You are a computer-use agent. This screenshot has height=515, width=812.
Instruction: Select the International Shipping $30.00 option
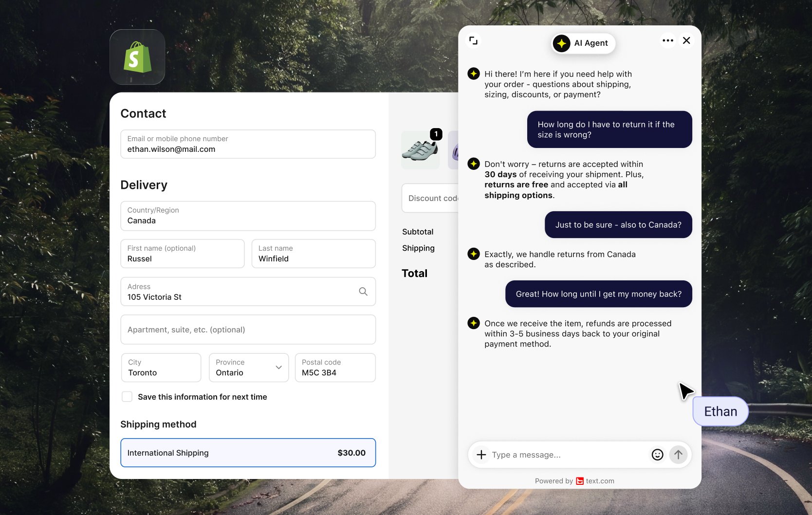point(248,453)
